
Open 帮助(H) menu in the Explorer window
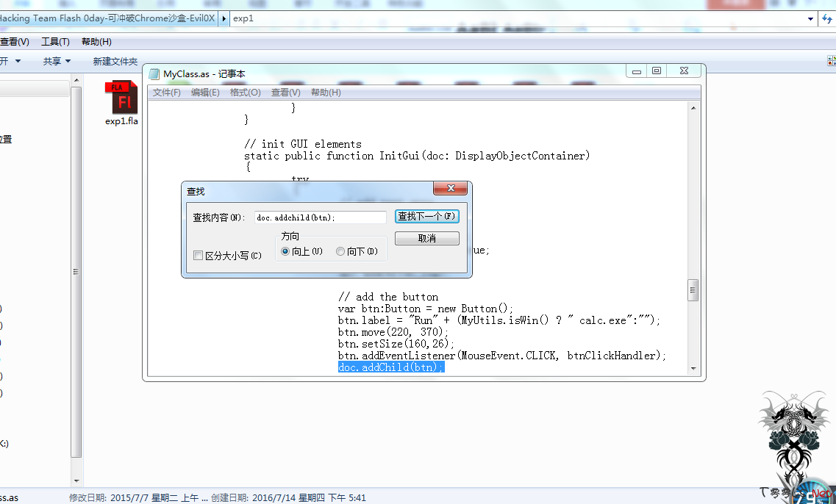[96, 42]
